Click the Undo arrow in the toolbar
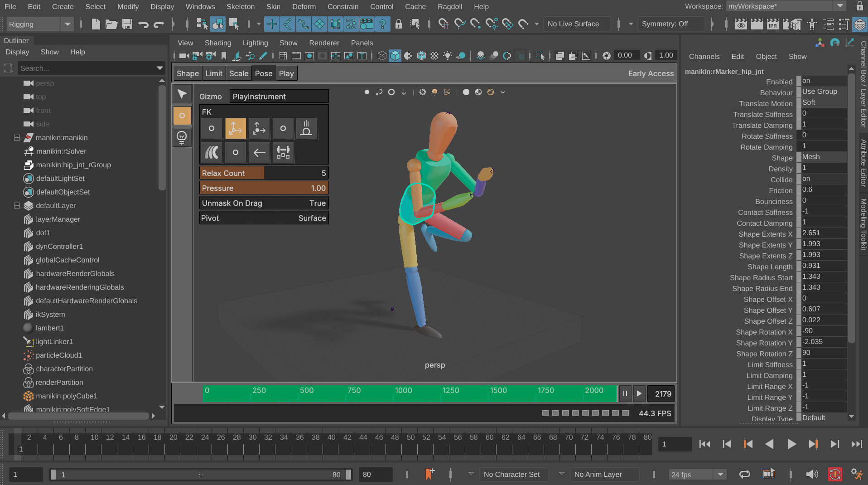The width and height of the screenshot is (868, 485). [143, 24]
